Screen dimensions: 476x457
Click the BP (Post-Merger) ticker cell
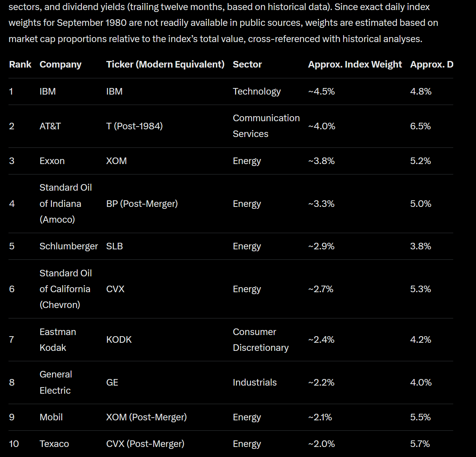tap(142, 204)
